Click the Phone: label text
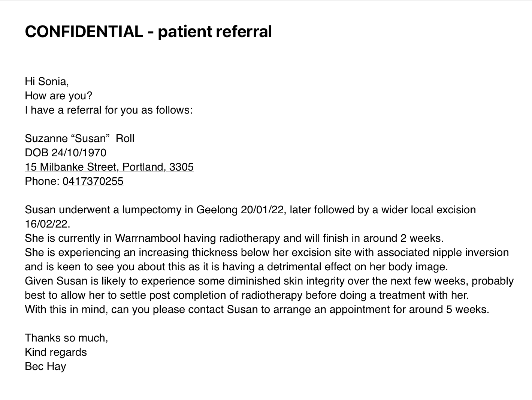The image size is (532, 400). click(x=42, y=181)
